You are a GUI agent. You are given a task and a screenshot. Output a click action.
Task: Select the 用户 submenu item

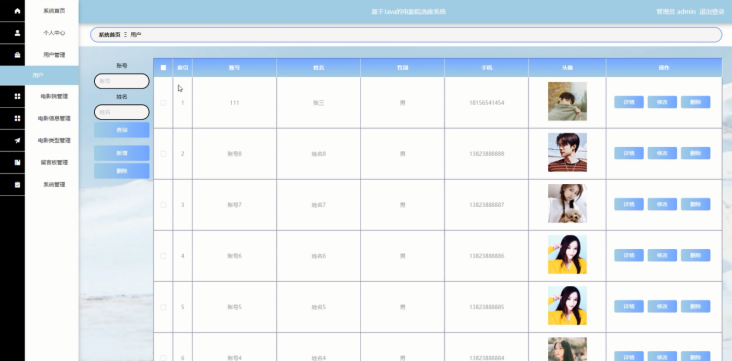[39, 75]
